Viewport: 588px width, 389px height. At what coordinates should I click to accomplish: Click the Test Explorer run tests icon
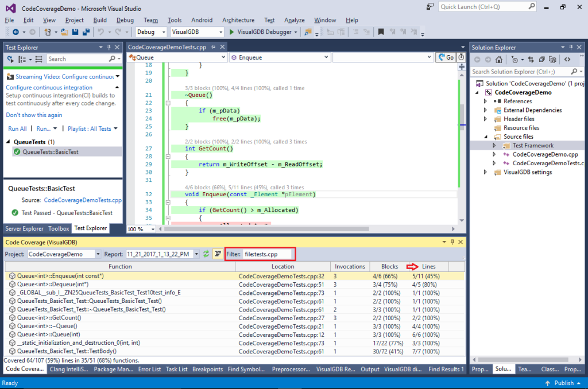pyautogui.click(x=10, y=59)
